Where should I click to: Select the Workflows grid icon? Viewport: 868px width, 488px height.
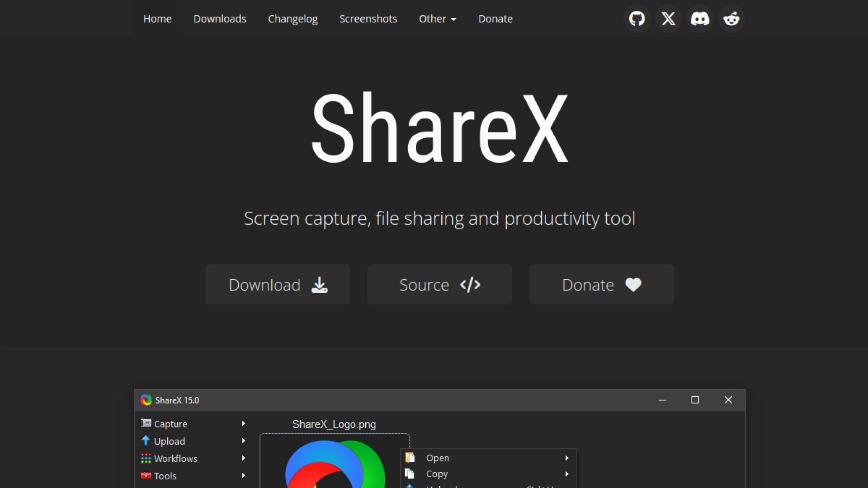[x=146, y=458]
